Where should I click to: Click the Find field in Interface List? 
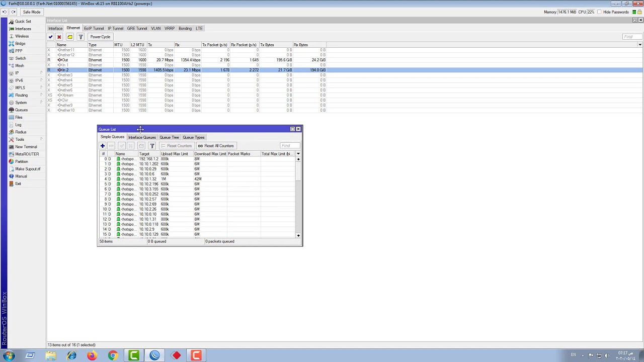[632, 37]
